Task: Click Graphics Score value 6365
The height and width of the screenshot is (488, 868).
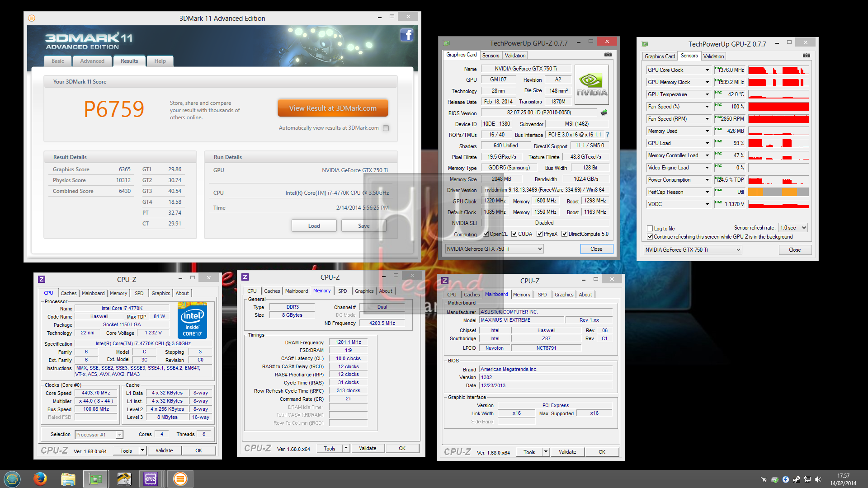Action: coord(125,169)
